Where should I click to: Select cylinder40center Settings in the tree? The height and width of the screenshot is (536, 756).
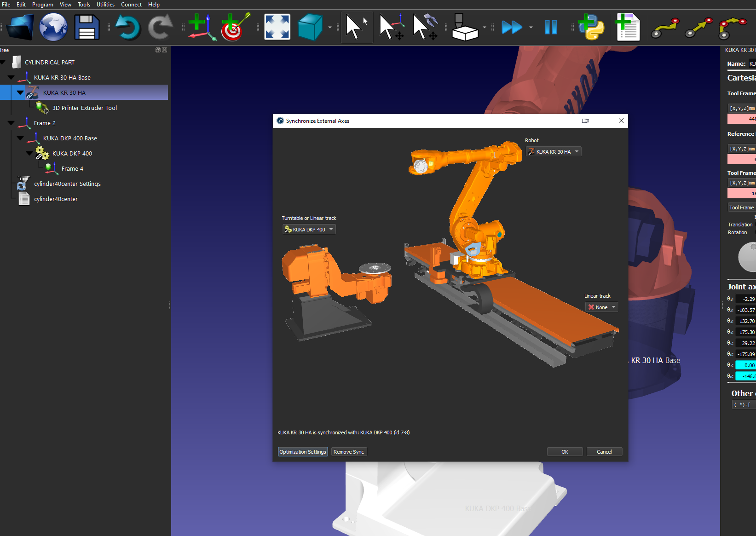(67, 184)
